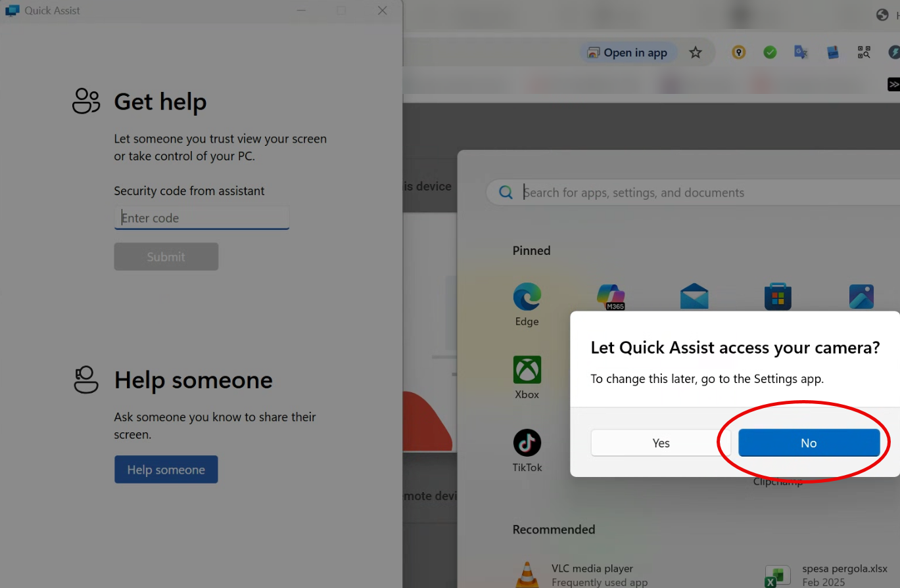Bookmark page with the star icon
The width and height of the screenshot is (900, 588).
pyautogui.click(x=696, y=53)
